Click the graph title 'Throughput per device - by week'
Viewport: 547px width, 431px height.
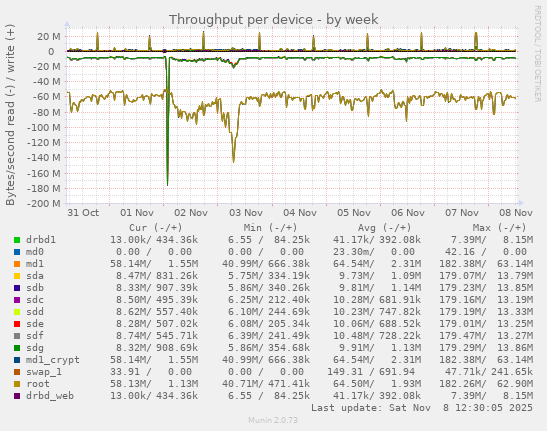click(x=274, y=20)
